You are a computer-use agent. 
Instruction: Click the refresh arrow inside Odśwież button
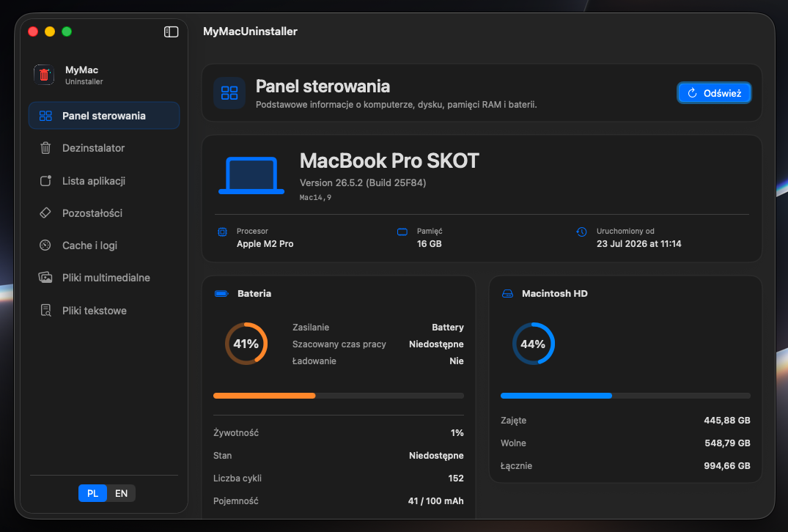[x=692, y=93]
